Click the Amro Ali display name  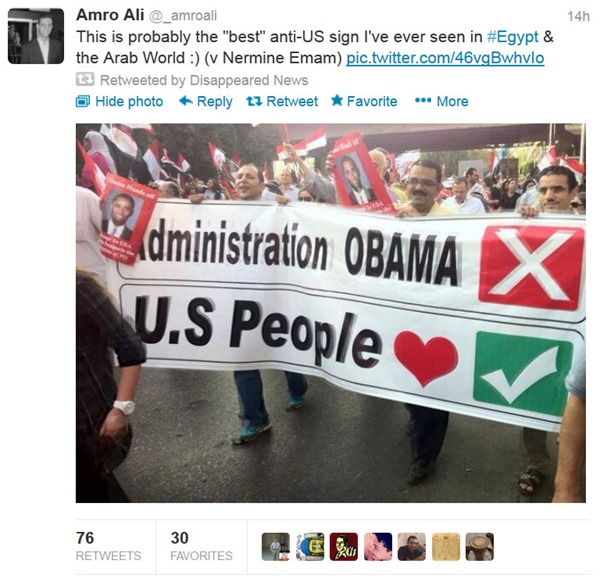(110, 15)
